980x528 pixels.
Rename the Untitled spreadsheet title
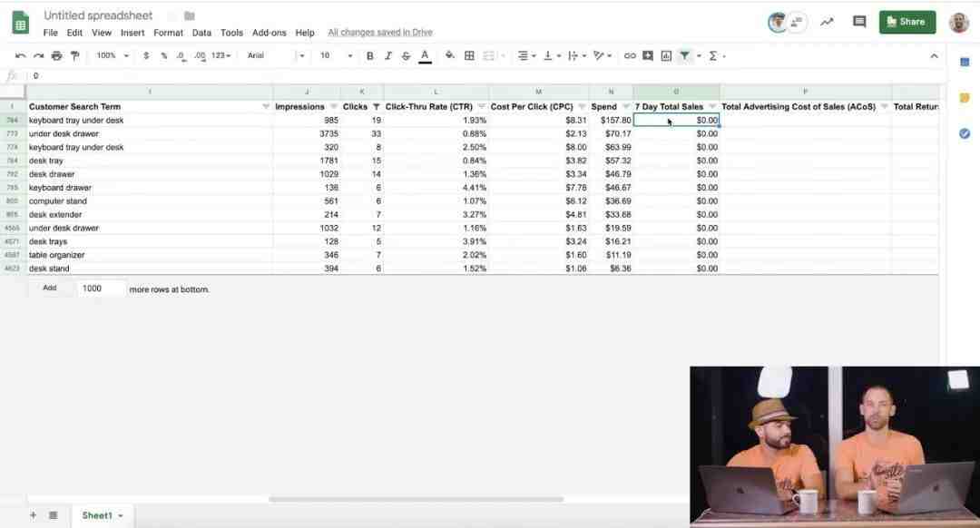98,15
